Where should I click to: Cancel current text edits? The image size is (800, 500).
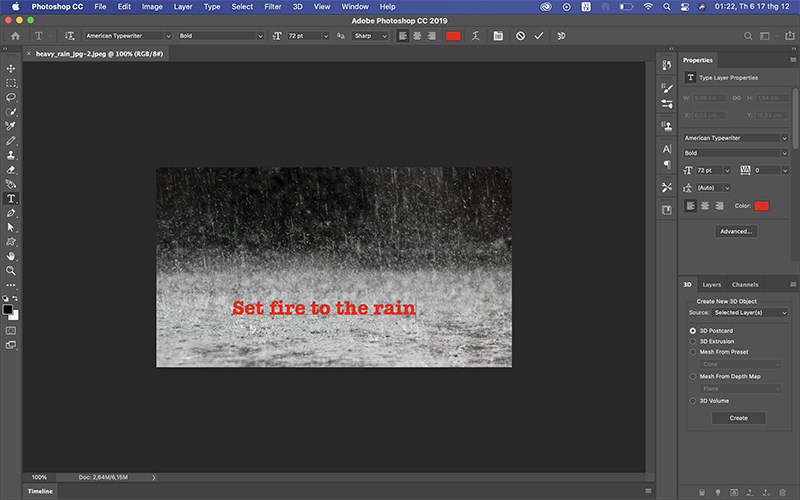(520, 36)
